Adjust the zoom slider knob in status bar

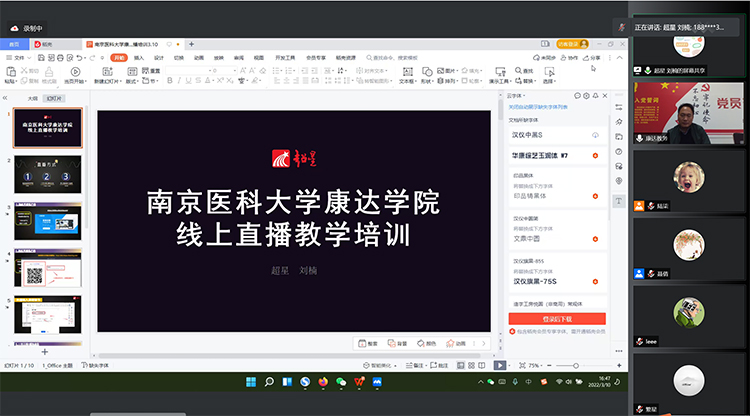point(576,365)
